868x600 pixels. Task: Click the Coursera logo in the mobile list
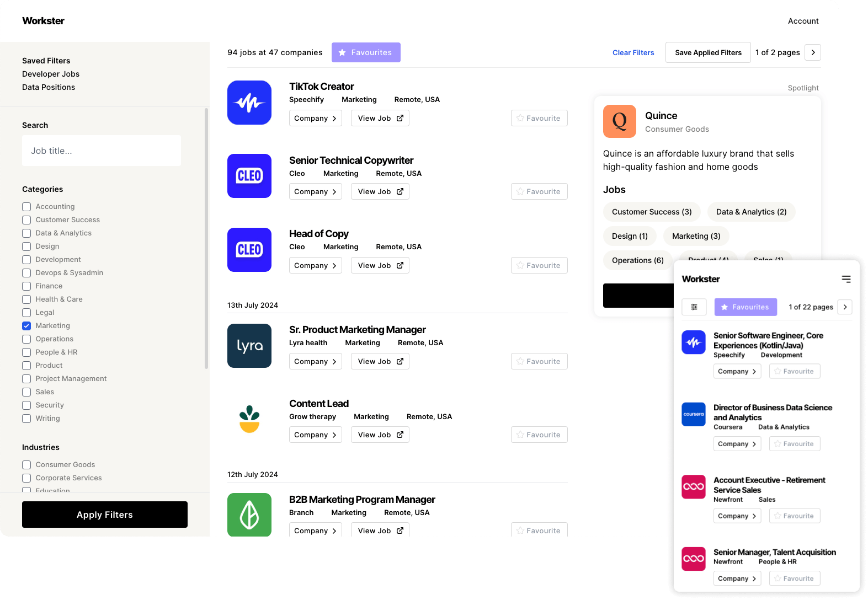(x=693, y=414)
